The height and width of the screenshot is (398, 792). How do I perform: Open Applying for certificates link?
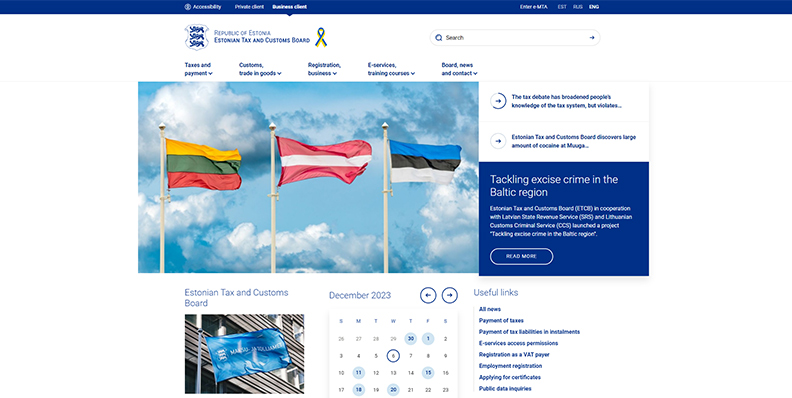510,377
